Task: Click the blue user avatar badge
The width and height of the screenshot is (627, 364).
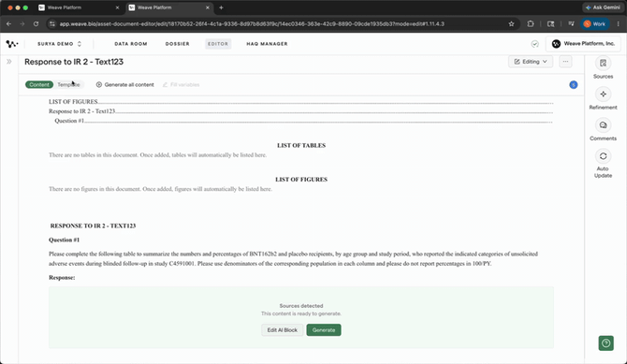Action: click(x=573, y=85)
